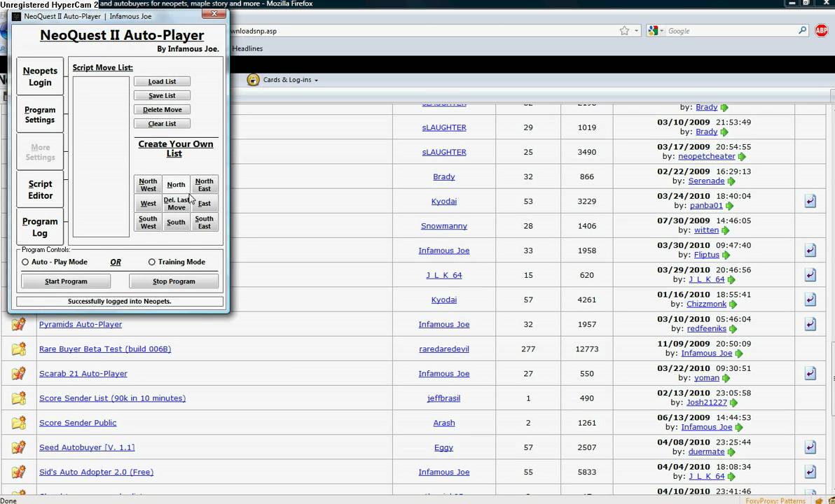The width and height of the screenshot is (835, 504).
Task: Click folder icon beside Pyramids Auto-Player
Action: tap(19, 324)
